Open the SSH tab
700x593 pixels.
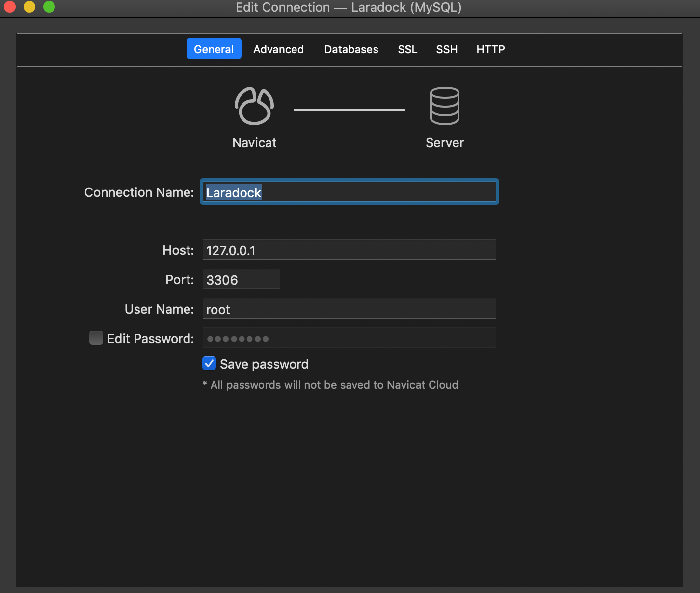(x=447, y=49)
